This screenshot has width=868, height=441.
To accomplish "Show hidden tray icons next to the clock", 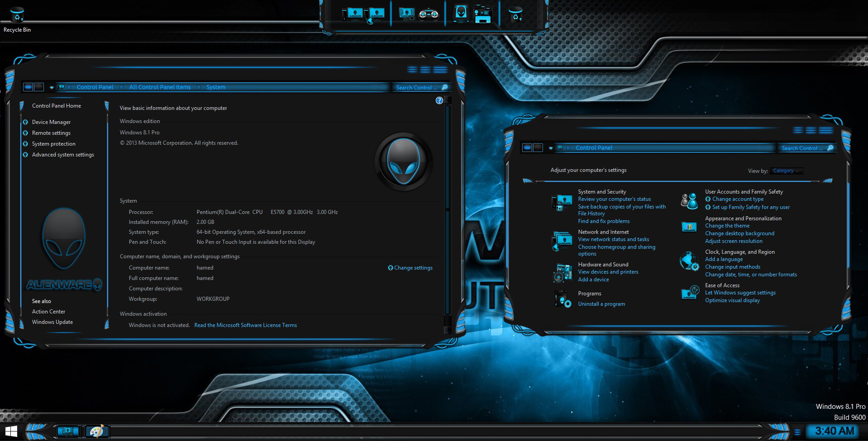I will tap(797, 432).
